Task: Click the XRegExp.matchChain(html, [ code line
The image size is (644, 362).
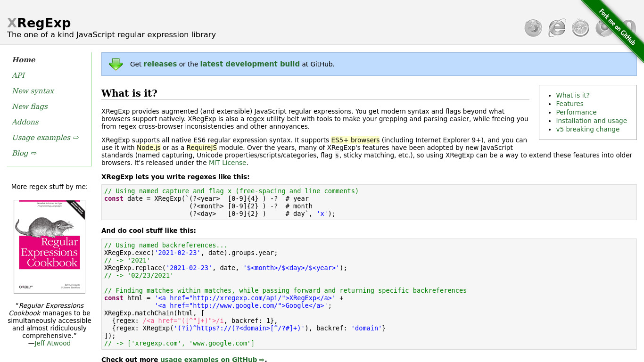Action: (154, 313)
